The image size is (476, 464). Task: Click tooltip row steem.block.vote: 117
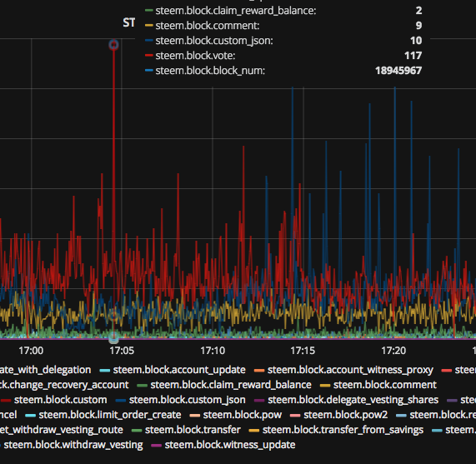pyautogui.click(x=283, y=56)
